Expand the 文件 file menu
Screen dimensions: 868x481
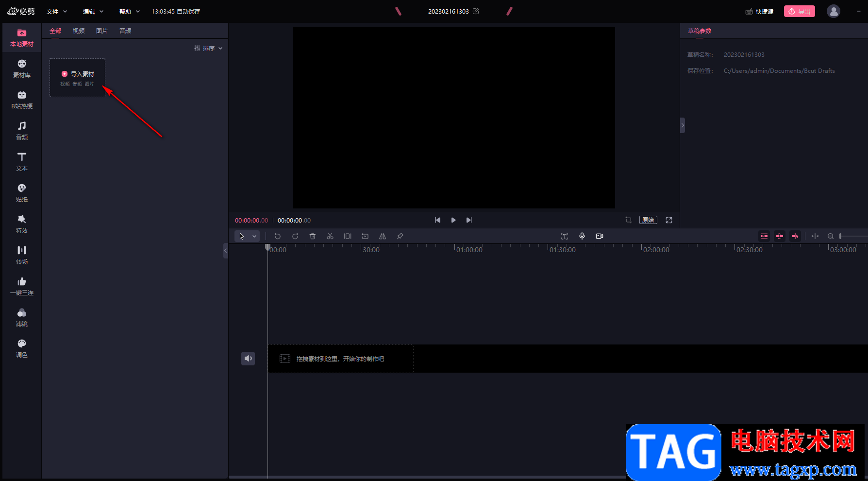(x=57, y=11)
